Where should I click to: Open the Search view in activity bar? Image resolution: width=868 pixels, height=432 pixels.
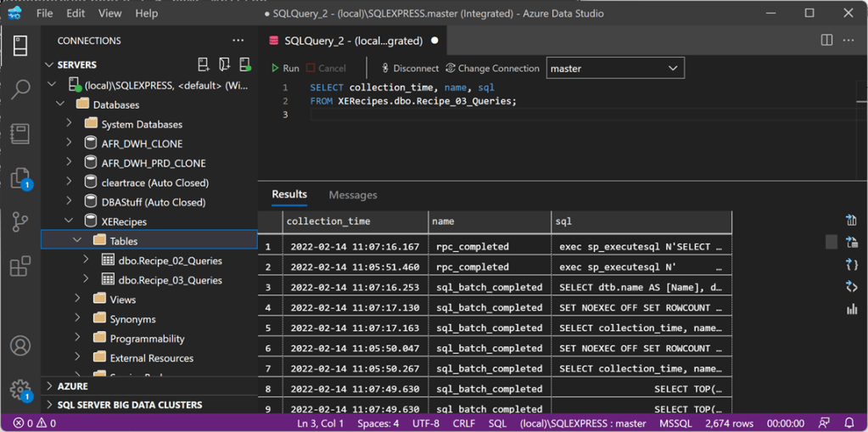pyautogui.click(x=20, y=89)
